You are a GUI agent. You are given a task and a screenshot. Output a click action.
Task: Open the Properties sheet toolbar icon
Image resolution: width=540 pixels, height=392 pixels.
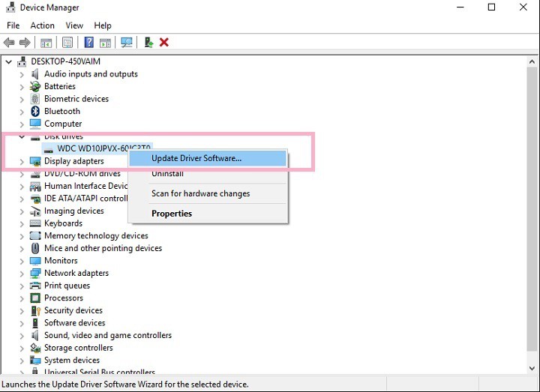tap(67, 43)
